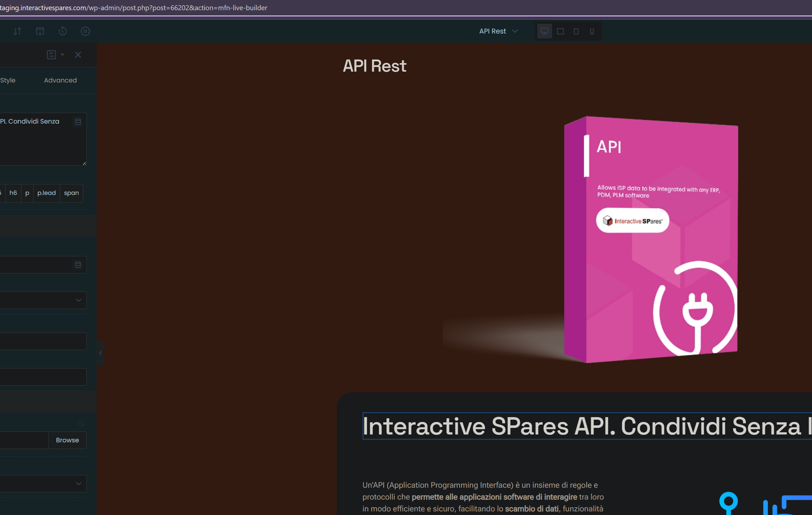Screen dimensions: 812x515
Task: Click the panel options sliders icon
Action: [x=51, y=55]
